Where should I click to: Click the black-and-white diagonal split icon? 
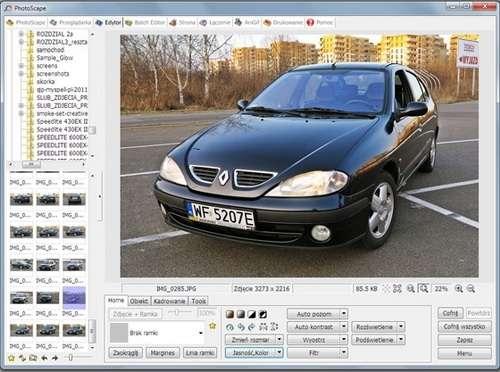(x=252, y=314)
